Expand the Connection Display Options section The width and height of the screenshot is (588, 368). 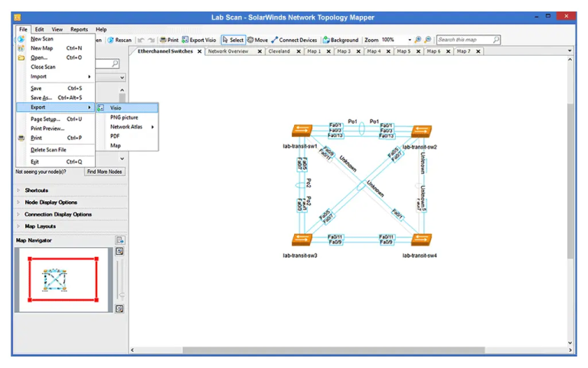click(x=18, y=214)
